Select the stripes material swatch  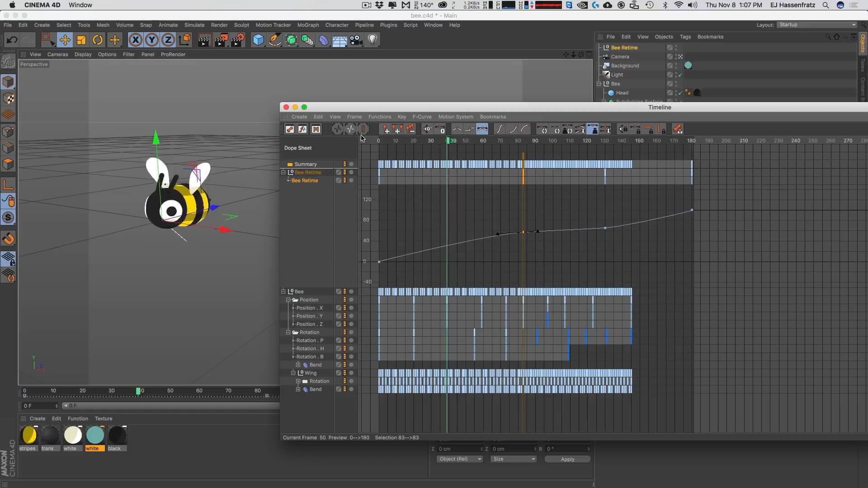[x=28, y=436]
